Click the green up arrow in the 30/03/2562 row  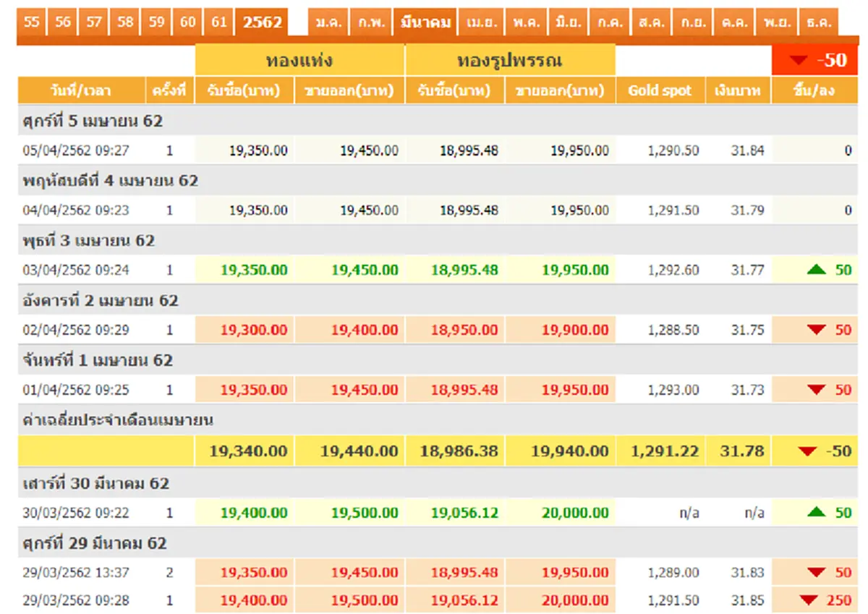tap(816, 512)
